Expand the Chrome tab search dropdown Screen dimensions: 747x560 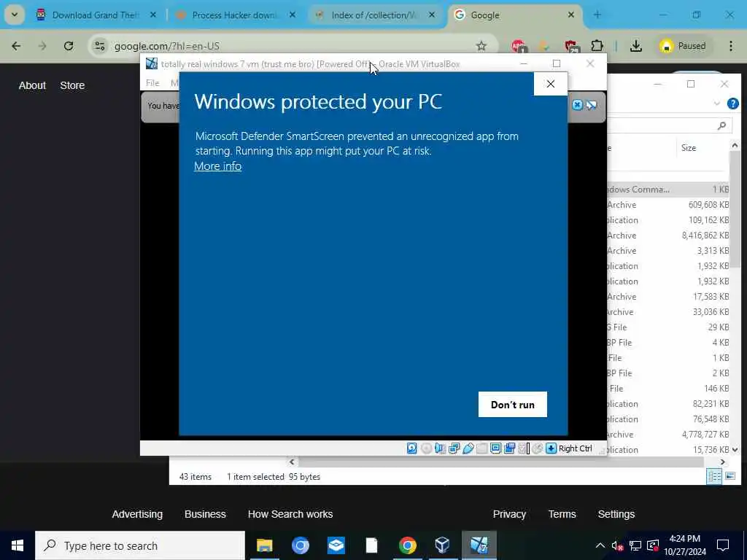pyautogui.click(x=15, y=15)
